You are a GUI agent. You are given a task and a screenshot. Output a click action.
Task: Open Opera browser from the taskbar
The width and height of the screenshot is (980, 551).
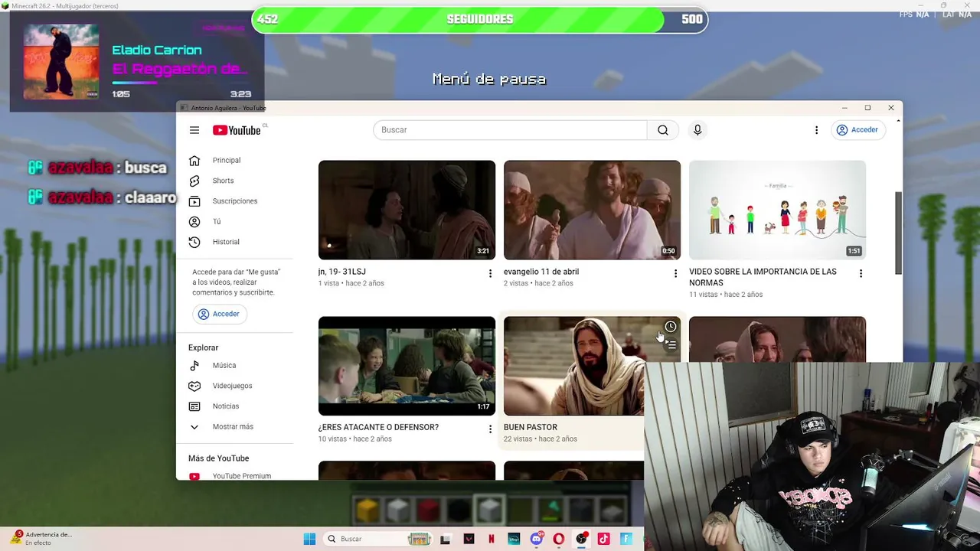[x=559, y=539]
